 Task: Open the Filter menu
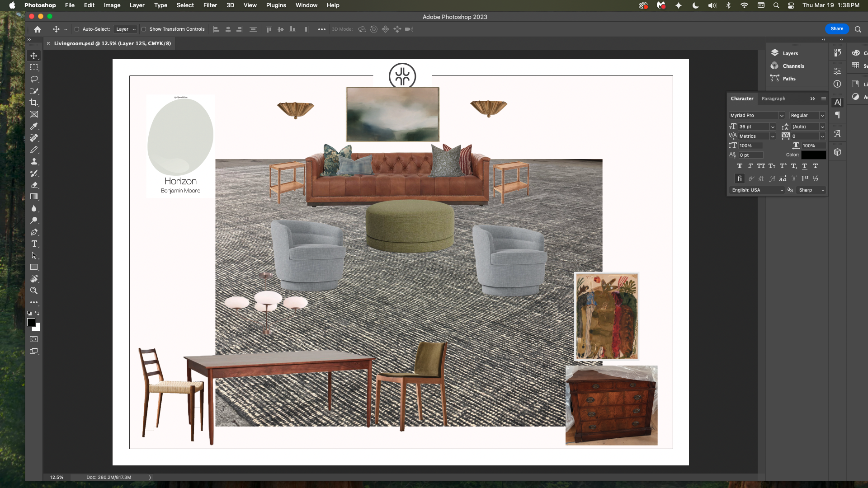tap(210, 5)
